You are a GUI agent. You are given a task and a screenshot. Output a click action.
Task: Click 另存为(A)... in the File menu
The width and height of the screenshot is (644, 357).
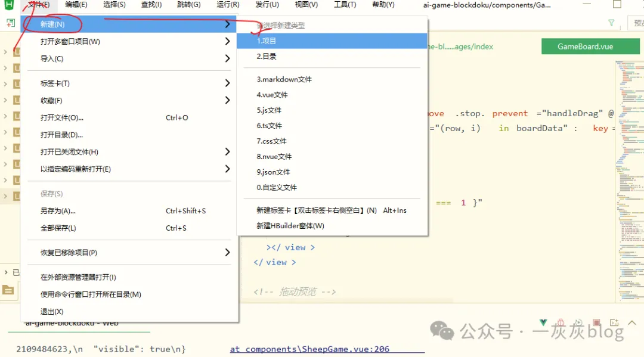[58, 211]
